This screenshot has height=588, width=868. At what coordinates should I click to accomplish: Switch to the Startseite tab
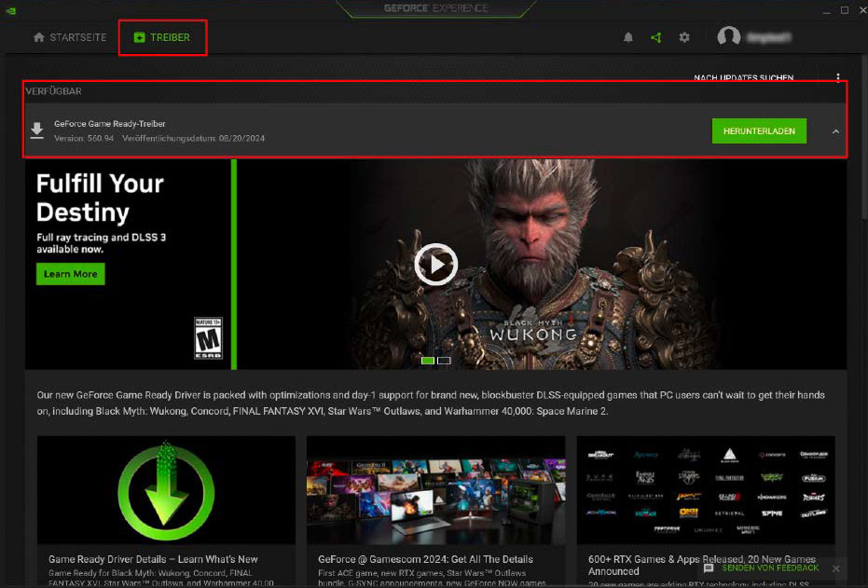70,37
